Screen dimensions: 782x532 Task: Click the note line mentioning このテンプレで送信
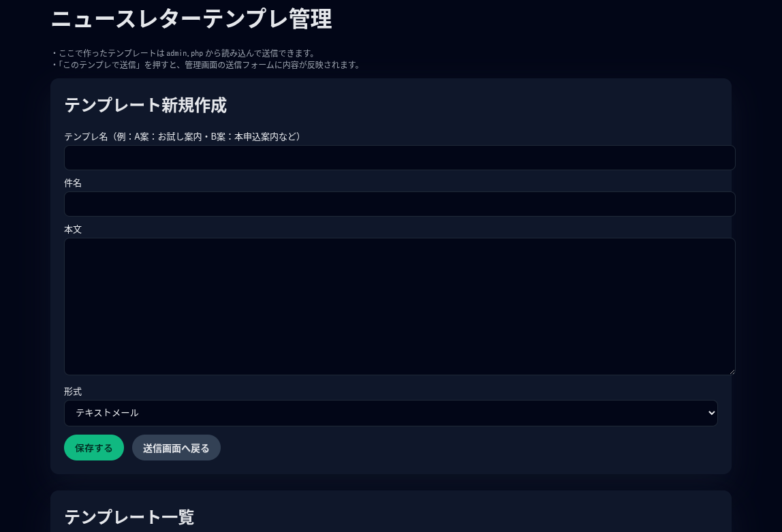coord(207,65)
